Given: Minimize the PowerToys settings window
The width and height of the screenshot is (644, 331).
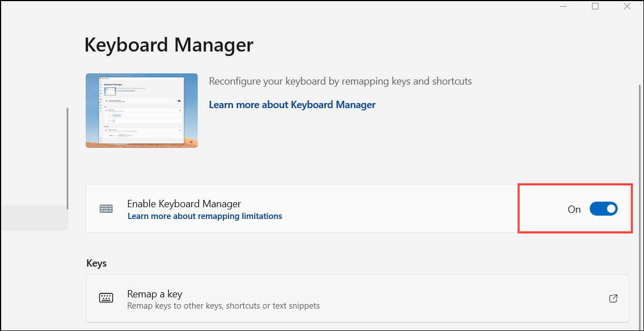Looking at the screenshot, I should coord(563,6).
